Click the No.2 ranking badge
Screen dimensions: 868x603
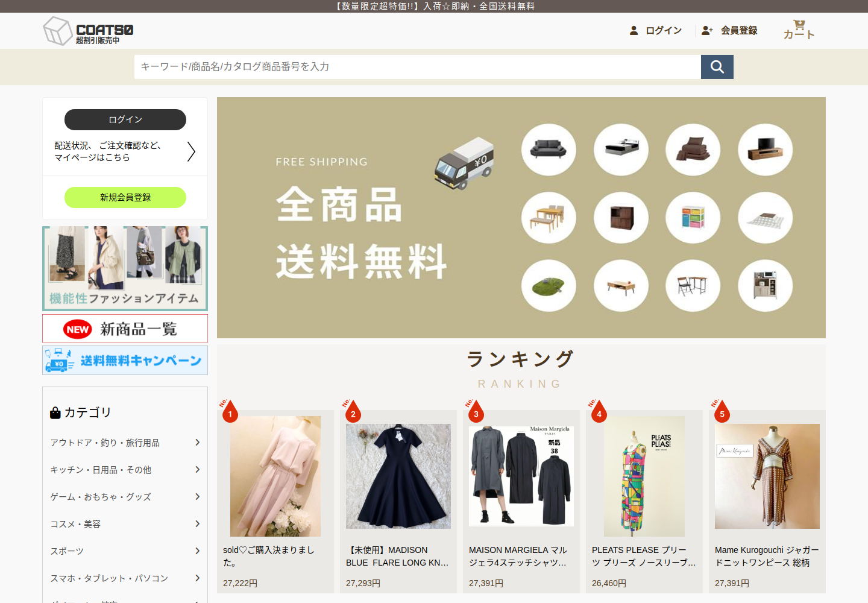(352, 411)
